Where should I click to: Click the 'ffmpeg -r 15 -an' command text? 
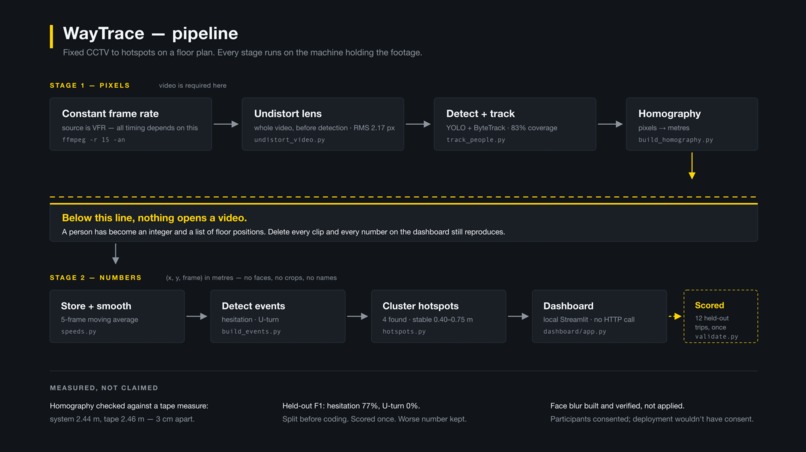coord(94,139)
